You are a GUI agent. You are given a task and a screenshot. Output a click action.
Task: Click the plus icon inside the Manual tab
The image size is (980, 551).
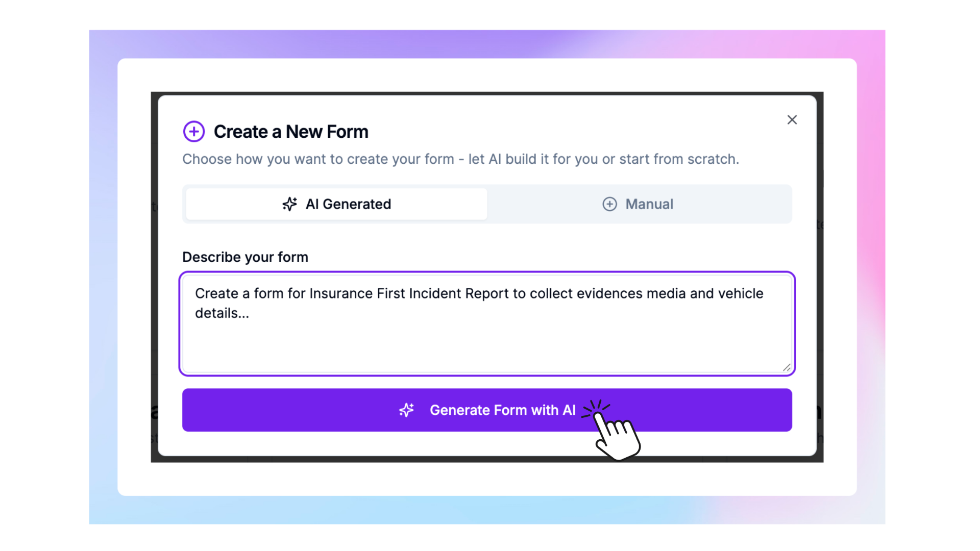coord(609,204)
